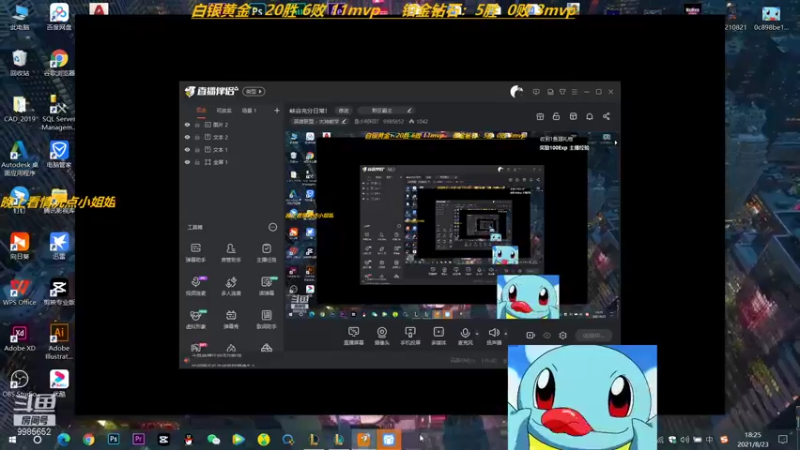The width and height of the screenshot is (800, 450).
Task: Click the share icon at top right
Action: pos(606,116)
